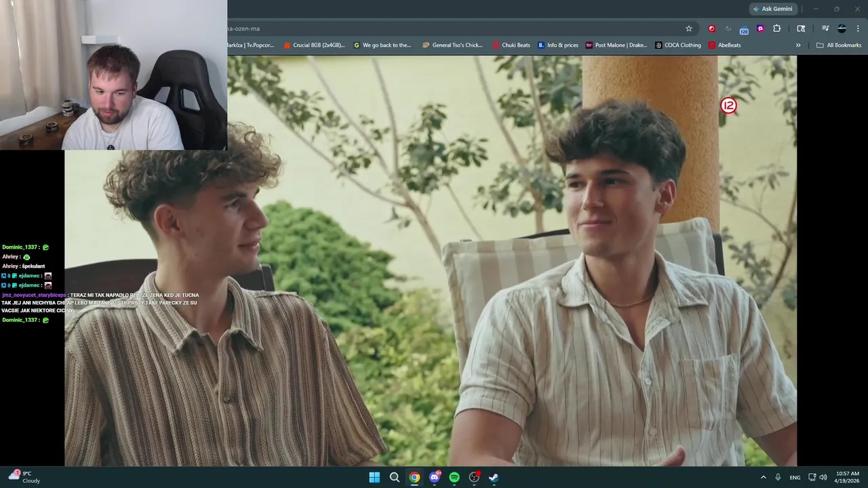The height and width of the screenshot is (488, 868).
Task: Open Discord from the taskbar
Action: [x=435, y=477]
